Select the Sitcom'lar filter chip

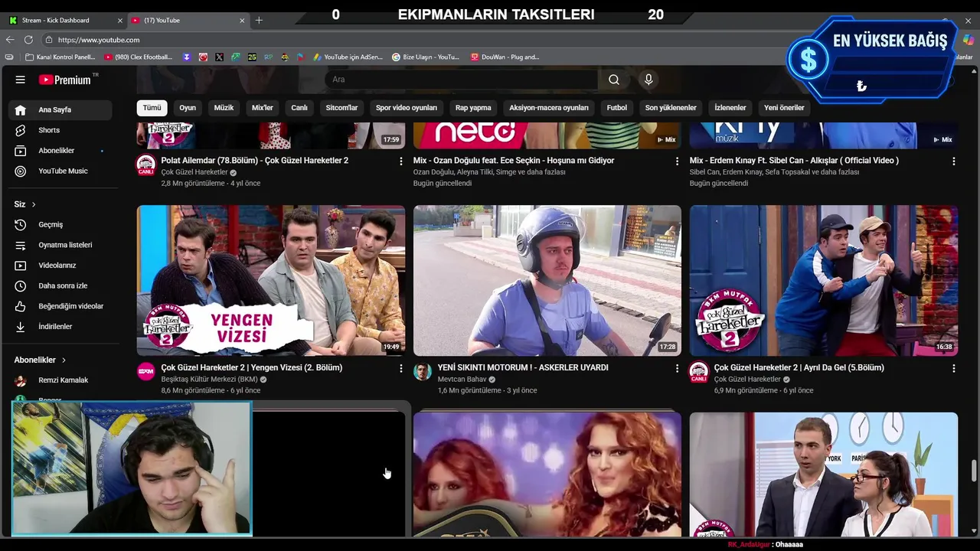coord(341,108)
